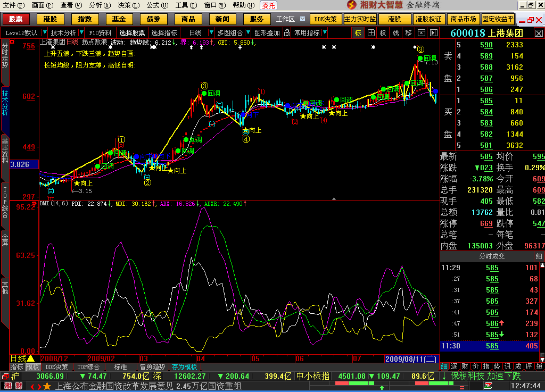Viewport: 545px width, 392px height.
Task: Expand the 技术分析 dropdown arrow
Action: tap(81, 32)
